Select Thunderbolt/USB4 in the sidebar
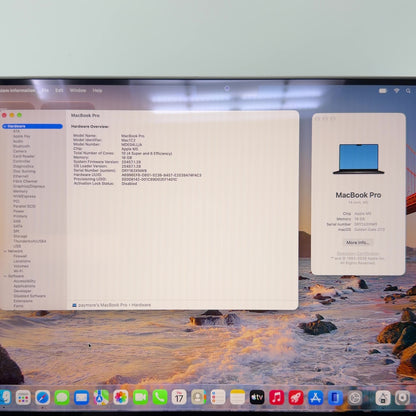416x416 pixels. coord(30,241)
